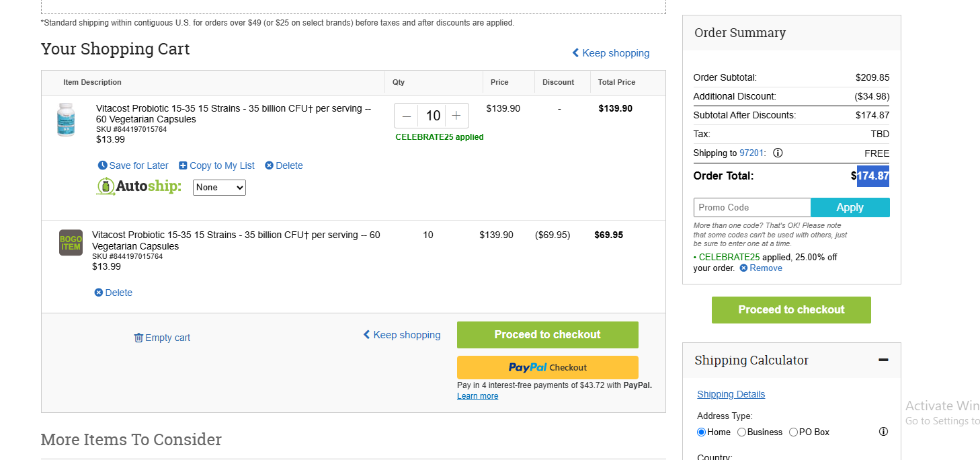Click the Delete x icon for first item
This screenshot has height=460, width=980.
point(269,165)
